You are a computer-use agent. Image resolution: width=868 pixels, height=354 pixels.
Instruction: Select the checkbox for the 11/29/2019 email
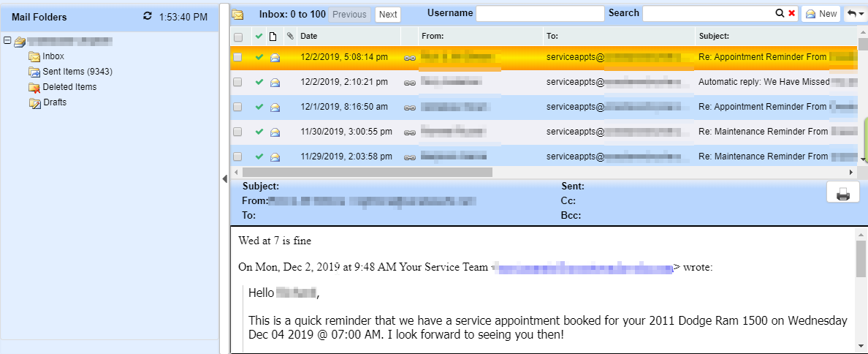click(237, 157)
